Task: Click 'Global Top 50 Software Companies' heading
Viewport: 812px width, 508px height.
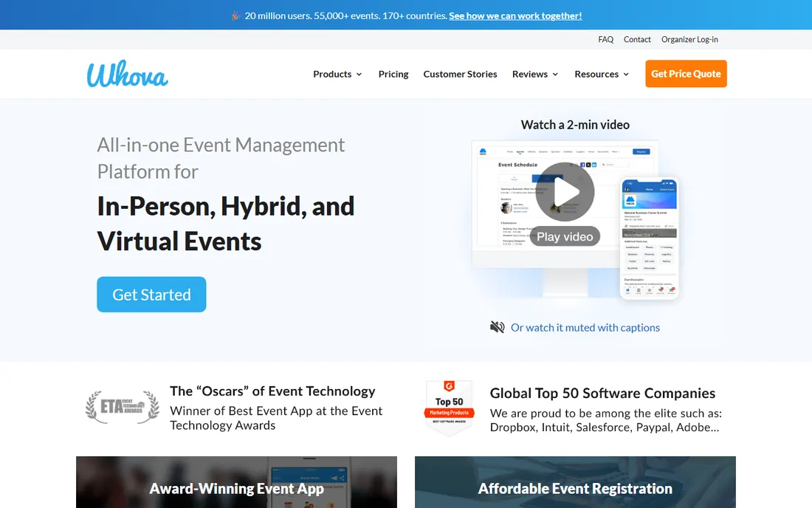Action: pyautogui.click(x=602, y=393)
